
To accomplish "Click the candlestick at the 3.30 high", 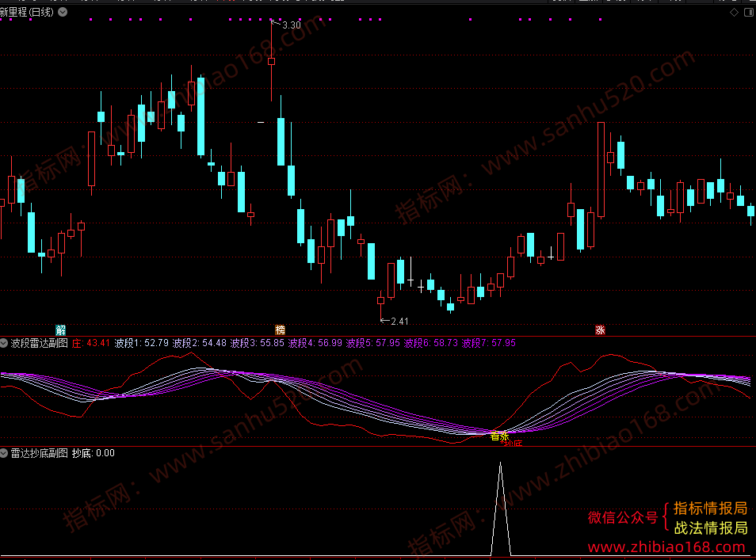I will (x=272, y=61).
